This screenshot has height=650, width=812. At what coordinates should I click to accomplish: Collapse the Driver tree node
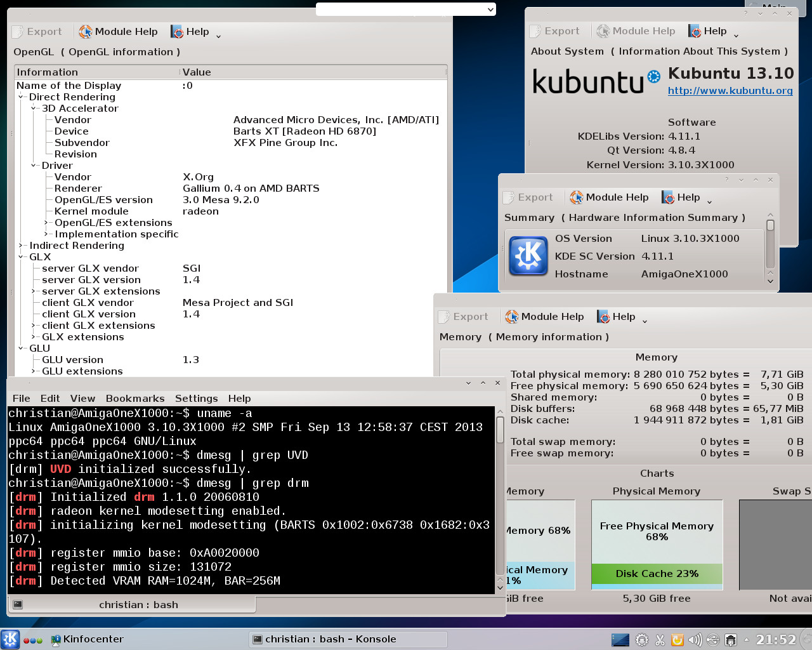click(x=34, y=166)
